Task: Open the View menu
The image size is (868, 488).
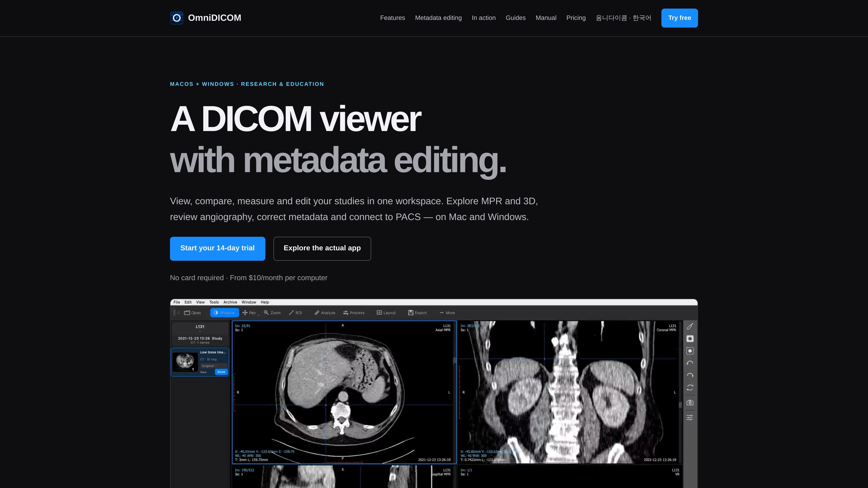Action: tap(200, 302)
